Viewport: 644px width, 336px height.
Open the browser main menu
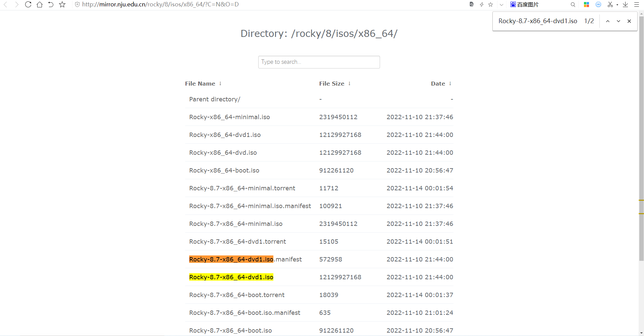coord(637,5)
